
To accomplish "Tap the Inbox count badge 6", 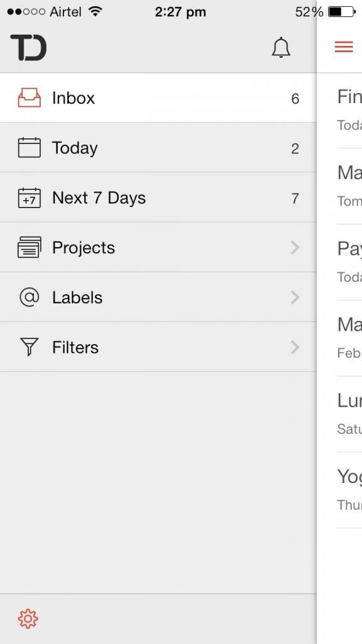I will pos(295,99).
